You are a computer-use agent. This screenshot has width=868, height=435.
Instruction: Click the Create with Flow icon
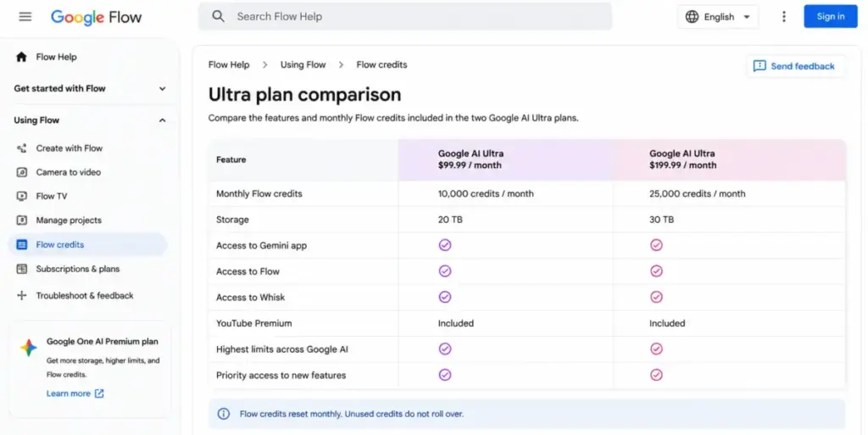(21, 148)
